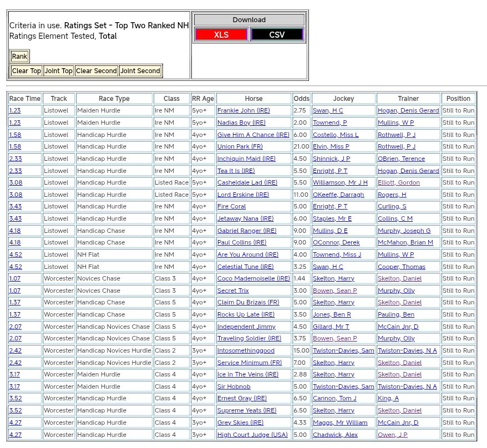Image resolution: width=487 pixels, height=448 pixels.
Task: View trainer King, A page
Action: [389, 399]
